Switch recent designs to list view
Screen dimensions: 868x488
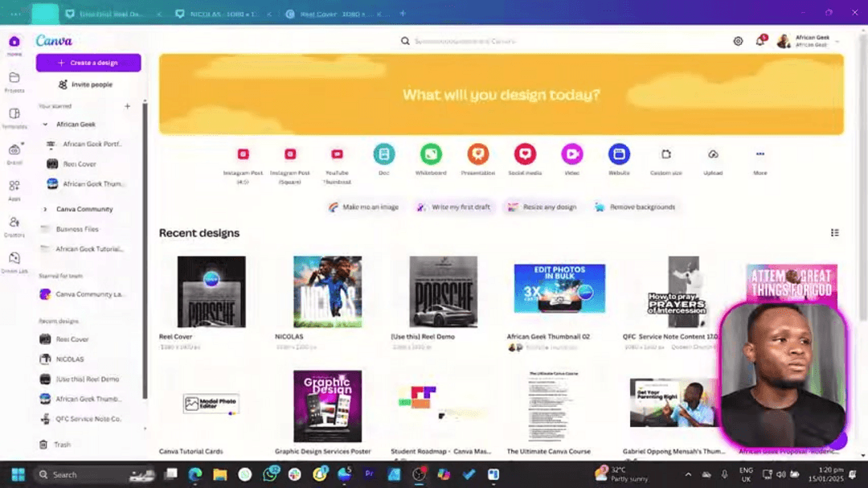point(834,233)
